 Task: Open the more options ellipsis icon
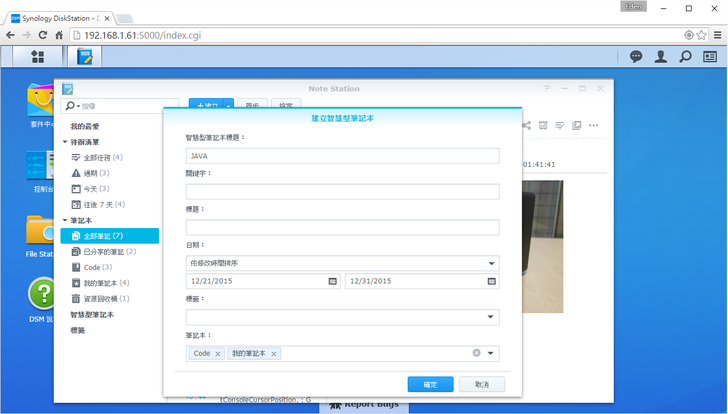593,125
